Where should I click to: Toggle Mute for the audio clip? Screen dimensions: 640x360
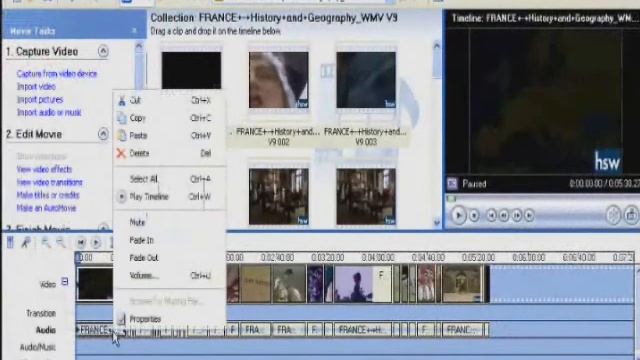(169, 222)
